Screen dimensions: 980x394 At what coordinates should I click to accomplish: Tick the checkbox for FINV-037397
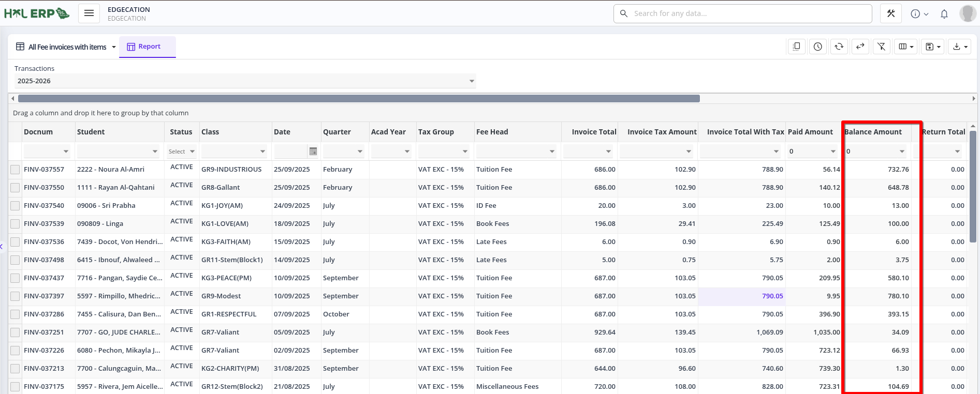[15, 296]
